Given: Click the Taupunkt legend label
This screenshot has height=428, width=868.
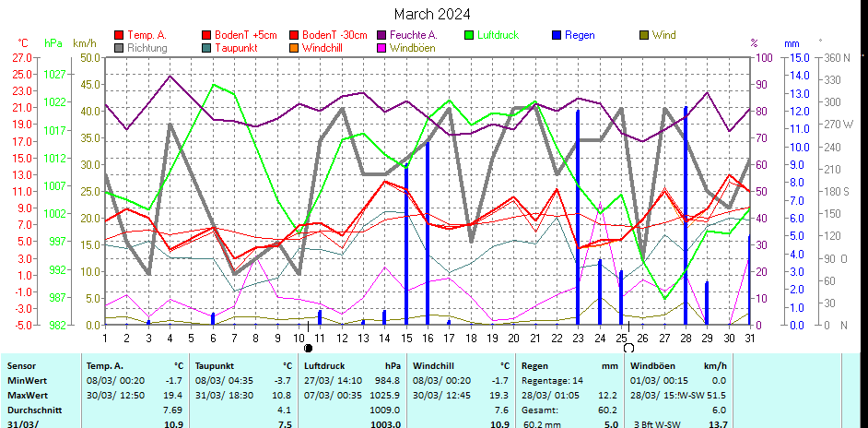Looking at the screenshot, I should click(x=237, y=48).
